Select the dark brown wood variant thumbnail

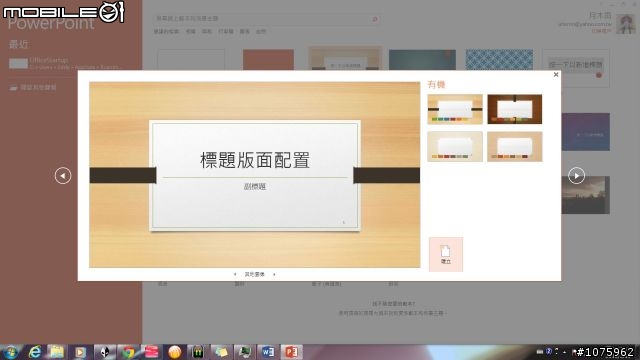515,109
